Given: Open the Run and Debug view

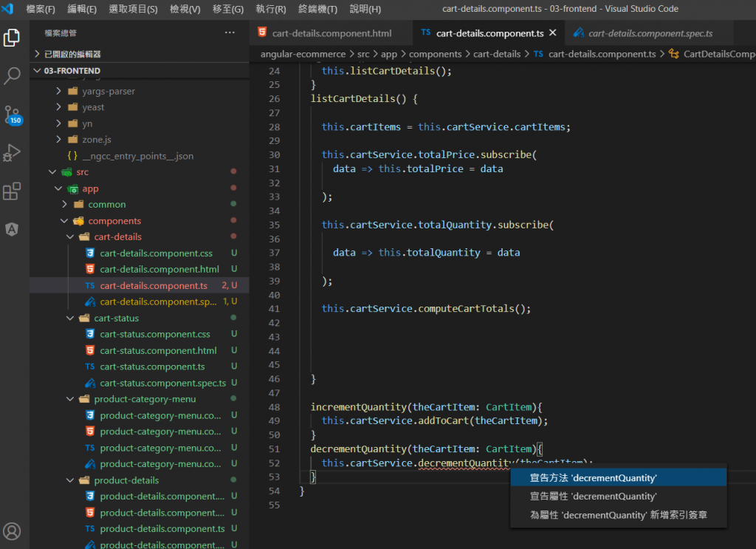Looking at the screenshot, I should pyautogui.click(x=12, y=154).
